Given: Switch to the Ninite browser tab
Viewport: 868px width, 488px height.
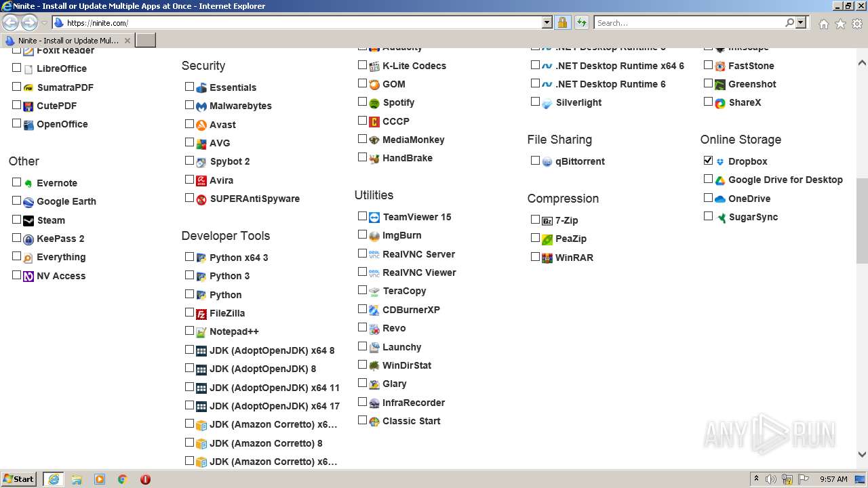Looking at the screenshot, I should [x=68, y=41].
